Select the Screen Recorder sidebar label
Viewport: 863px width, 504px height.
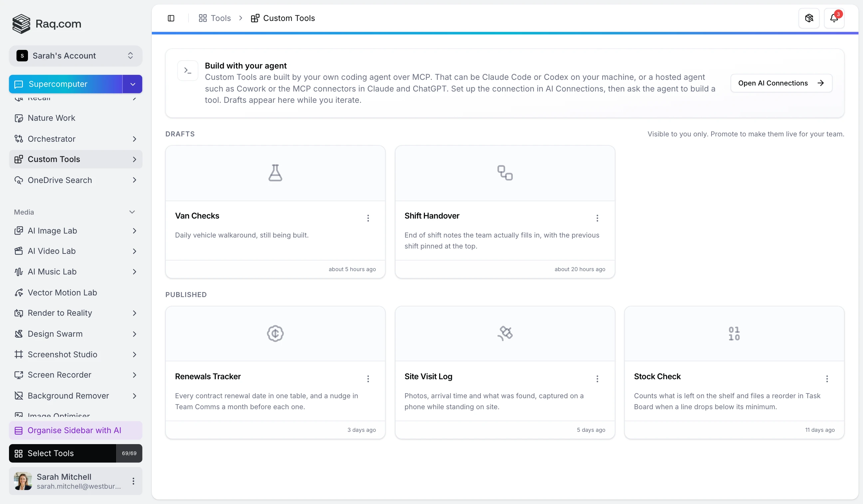60,375
